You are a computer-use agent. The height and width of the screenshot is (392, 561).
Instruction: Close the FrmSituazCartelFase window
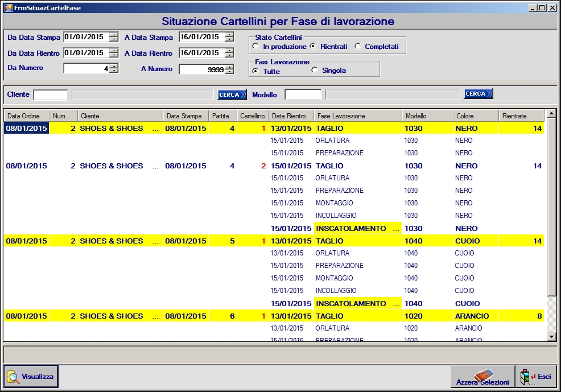[x=551, y=7]
